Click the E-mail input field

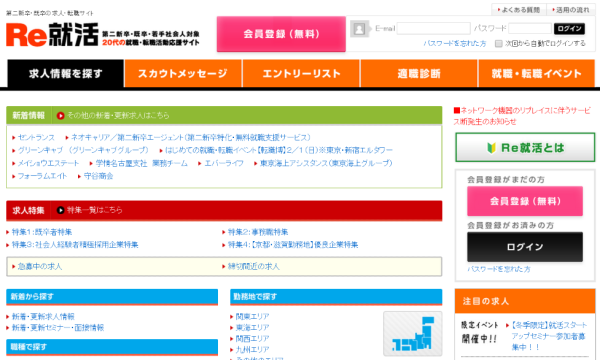(x=434, y=28)
